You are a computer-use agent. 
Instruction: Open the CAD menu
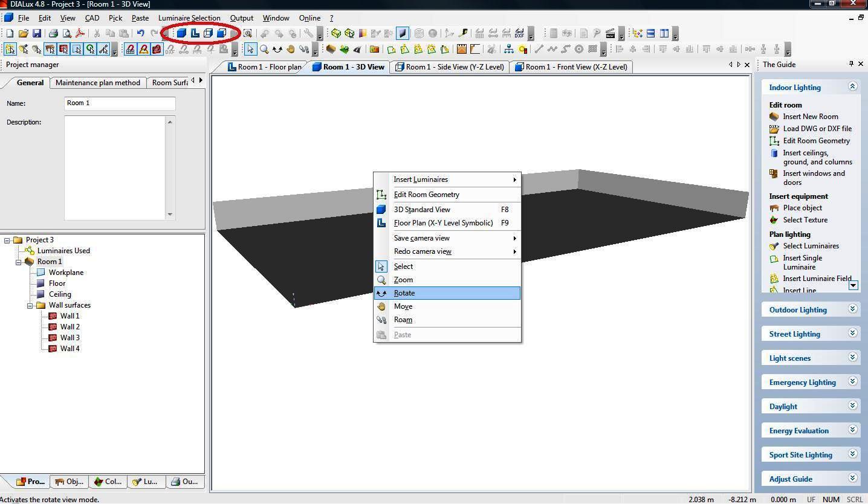(92, 18)
